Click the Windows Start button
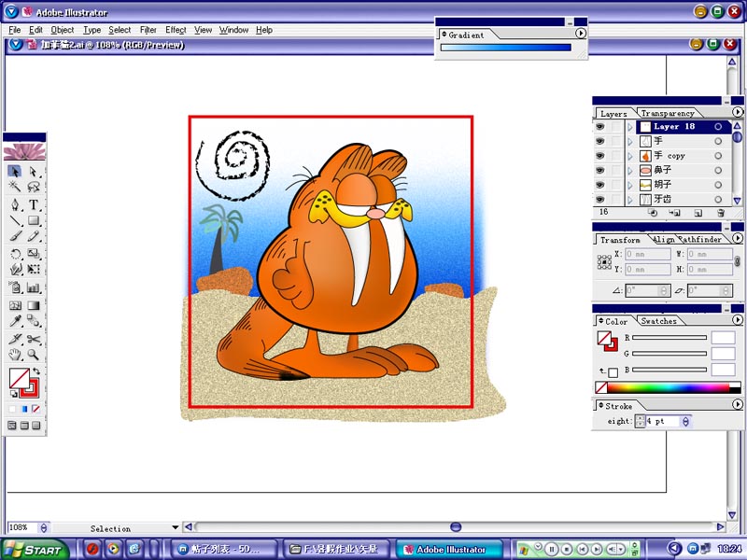 pyautogui.click(x=35, y=550)
